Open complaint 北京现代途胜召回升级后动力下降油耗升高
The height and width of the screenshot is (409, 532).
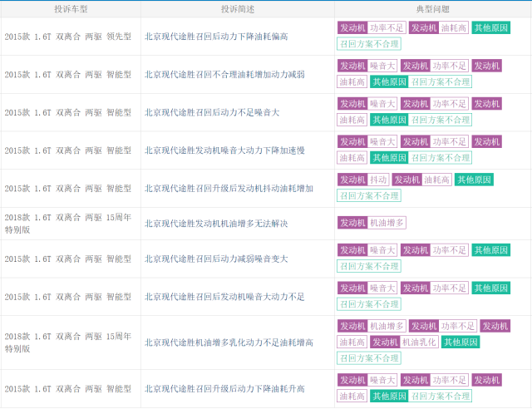[224, 389]
